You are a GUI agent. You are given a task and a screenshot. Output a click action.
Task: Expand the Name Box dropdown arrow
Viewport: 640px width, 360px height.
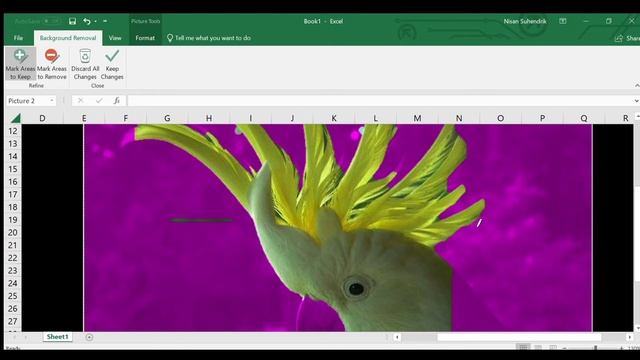(52, 101)
